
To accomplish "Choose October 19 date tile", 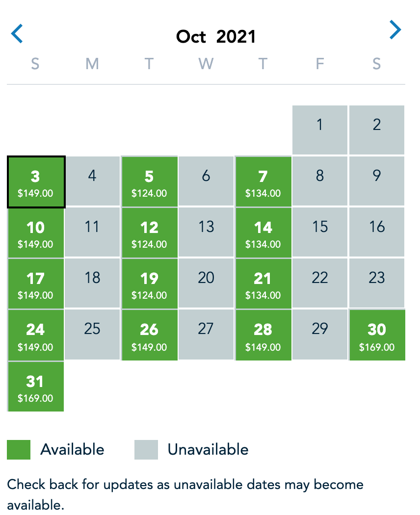I will pyautogui.click(x=150, y=284).
